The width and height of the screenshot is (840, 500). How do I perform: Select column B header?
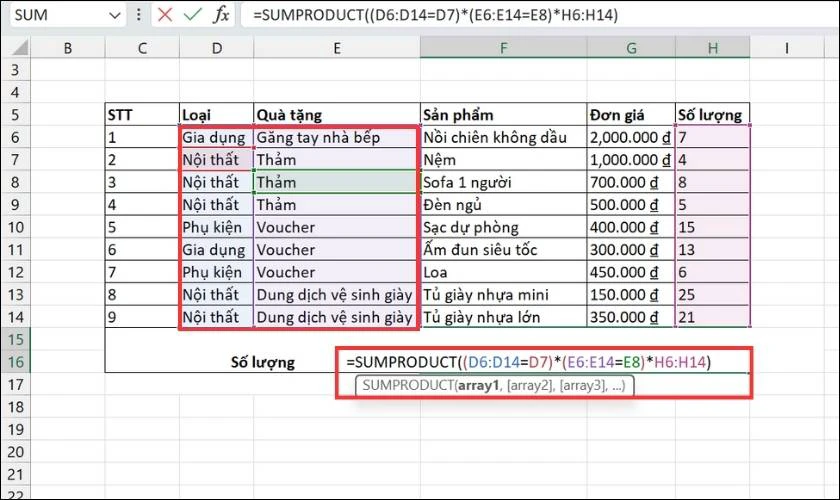(68, 48)
